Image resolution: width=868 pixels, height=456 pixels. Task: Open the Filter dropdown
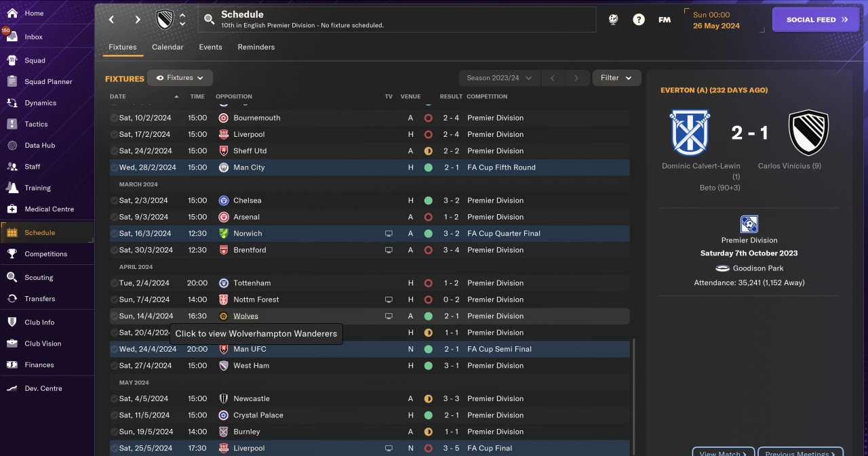pyautogui.click(x=616, y=78)
